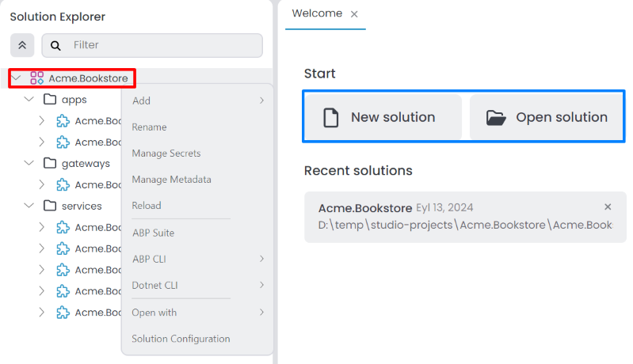
Task: Click the Acme.Bookstore solution icon
Action: pyautogui.click(x=36, y=78)
